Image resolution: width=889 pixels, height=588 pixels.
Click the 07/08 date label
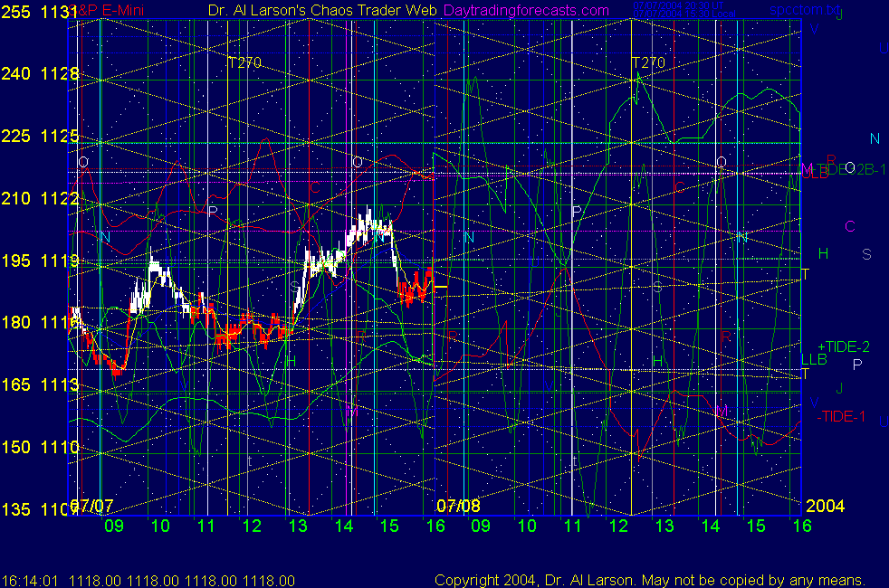tap(458, 506)
